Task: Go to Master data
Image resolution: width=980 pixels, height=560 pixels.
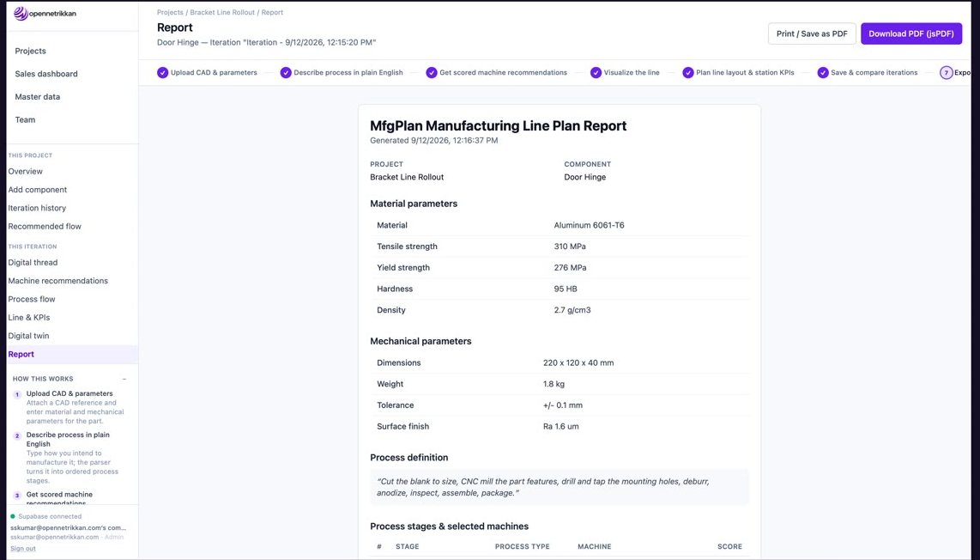Action: pyautogui.click(x=38, y=97)
